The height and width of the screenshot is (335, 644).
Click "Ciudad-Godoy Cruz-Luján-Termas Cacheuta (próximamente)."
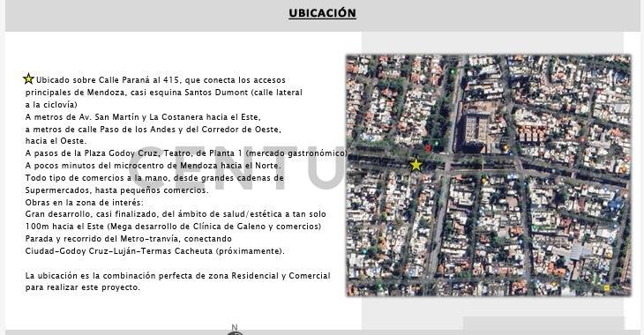pyautogui.click(x=155, y=251)
